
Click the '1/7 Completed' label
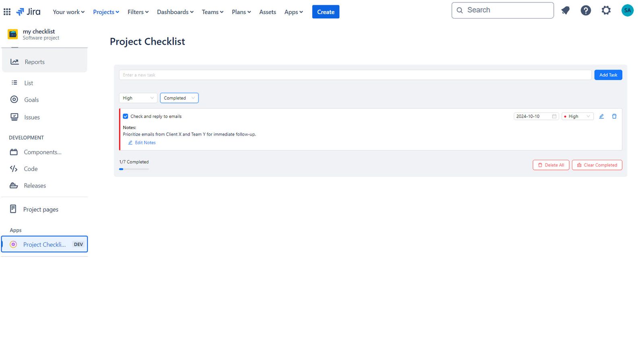tap(134, 162)
